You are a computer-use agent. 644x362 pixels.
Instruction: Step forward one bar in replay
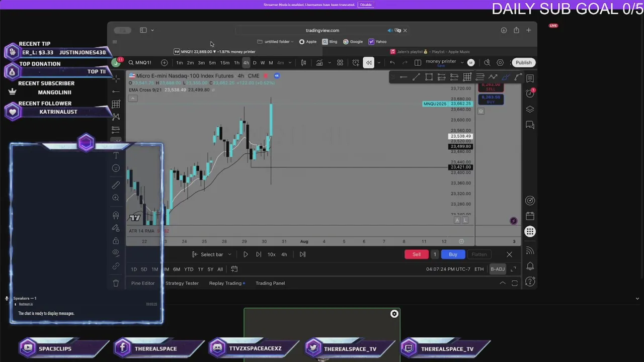pyautogui.click(x=259, y=254)
